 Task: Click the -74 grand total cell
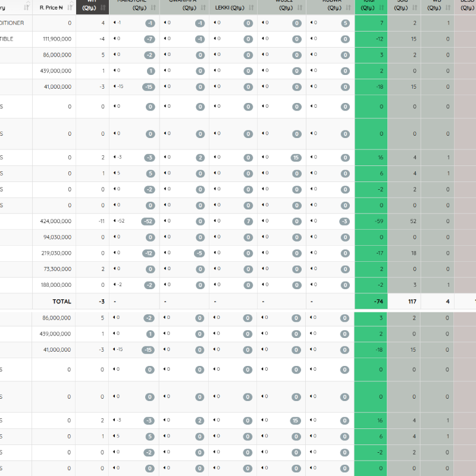click(371, 302)
